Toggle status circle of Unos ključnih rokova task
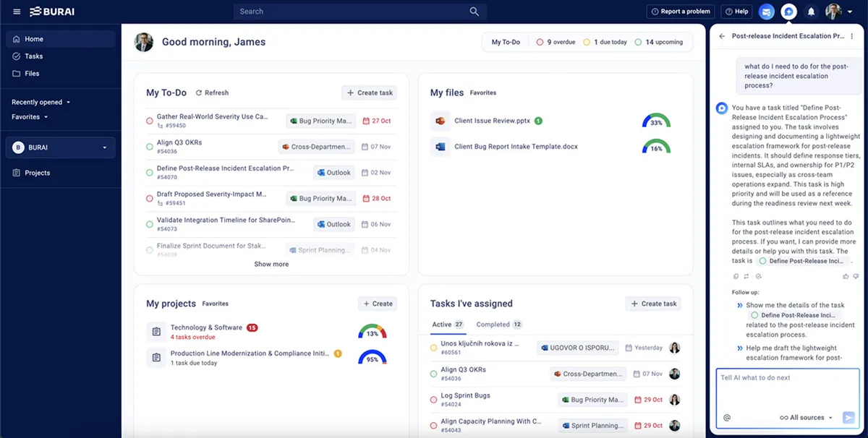Viewport: 868px width, 438px height. [434, 348]
